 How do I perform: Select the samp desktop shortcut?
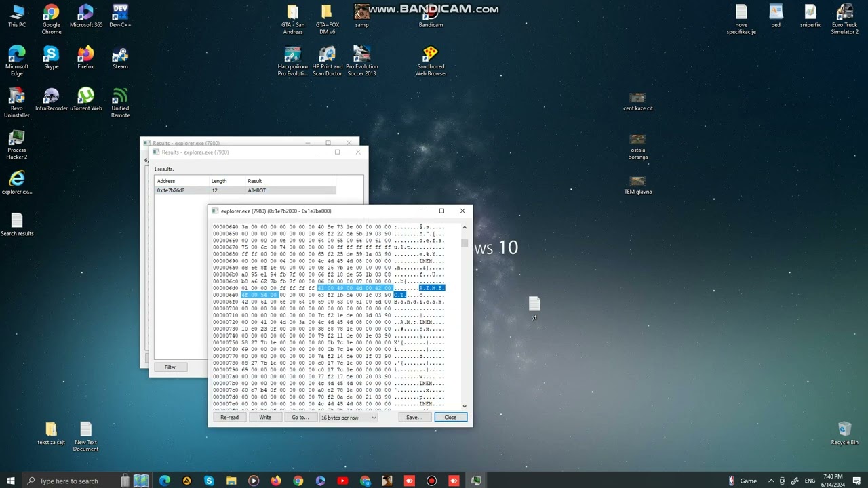(362, 16)
